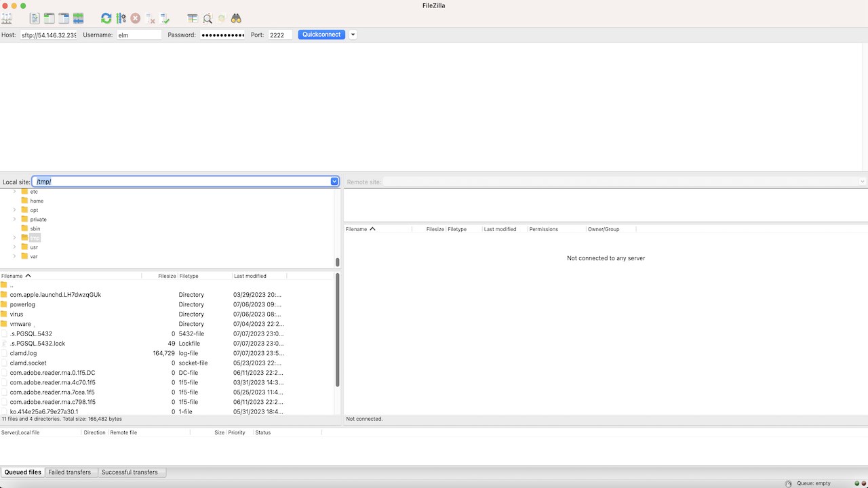
Task: Toggle the message log display
Action: tap(35, 18)
